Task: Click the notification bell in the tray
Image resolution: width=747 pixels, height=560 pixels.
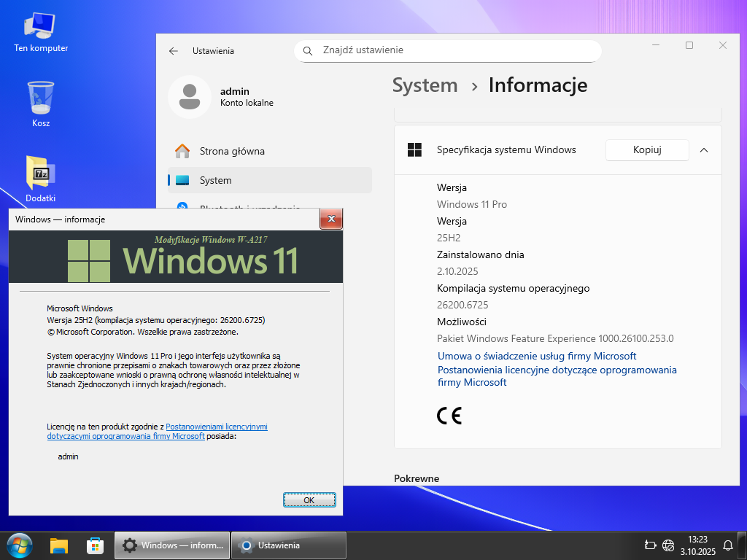Action: (727, 545)
